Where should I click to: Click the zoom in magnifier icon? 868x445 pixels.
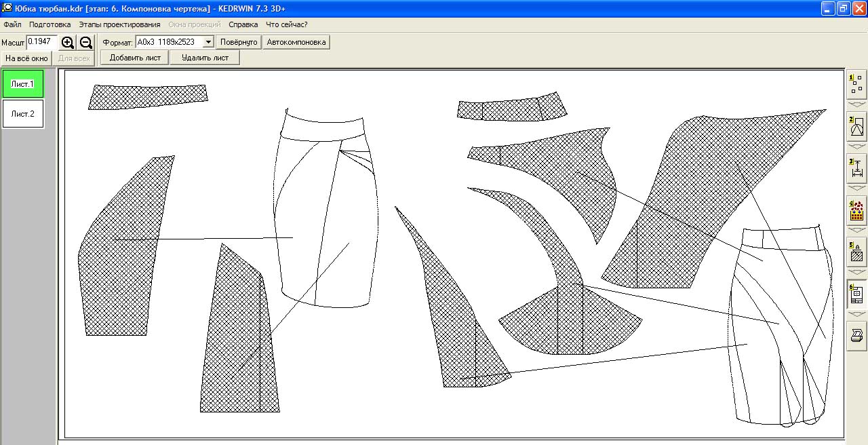coord(68,43)
